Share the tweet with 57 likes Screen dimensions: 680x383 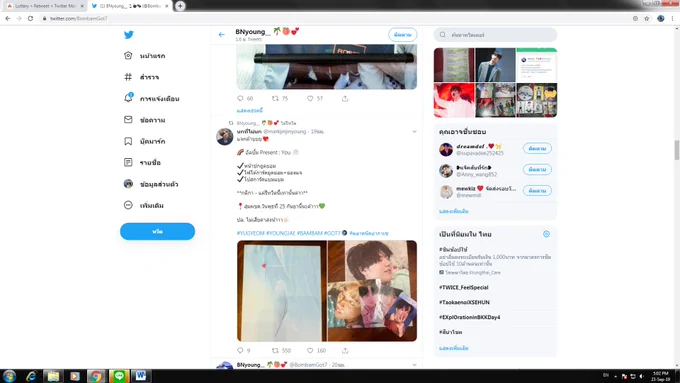click(x=345, y=98)
